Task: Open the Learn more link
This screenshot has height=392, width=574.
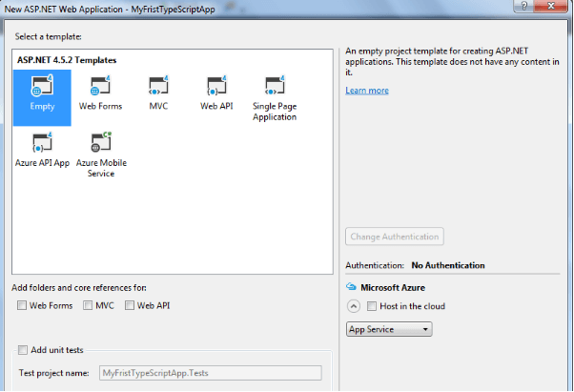Action: [367, 91]
